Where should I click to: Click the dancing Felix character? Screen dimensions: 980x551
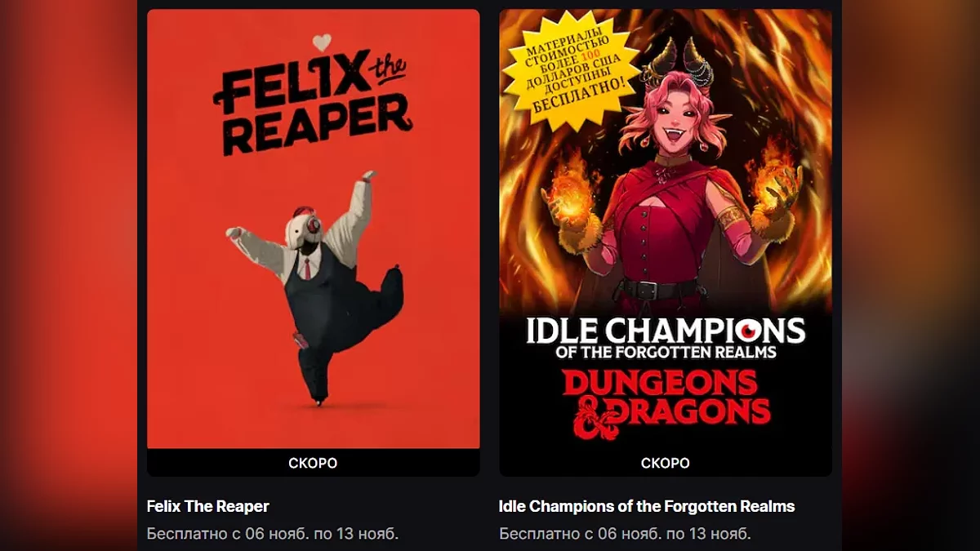314,287
